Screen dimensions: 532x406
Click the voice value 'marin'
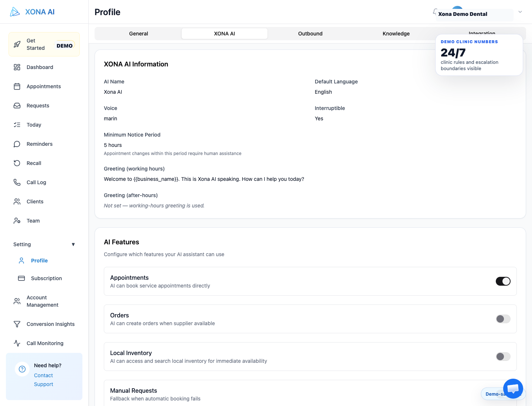pyautogui.click(x=110, y=118)
